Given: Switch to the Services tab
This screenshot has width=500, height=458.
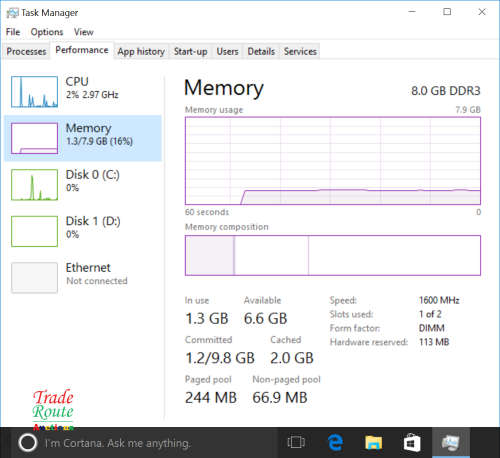Looking at the screenshot, I should [300, 51].
